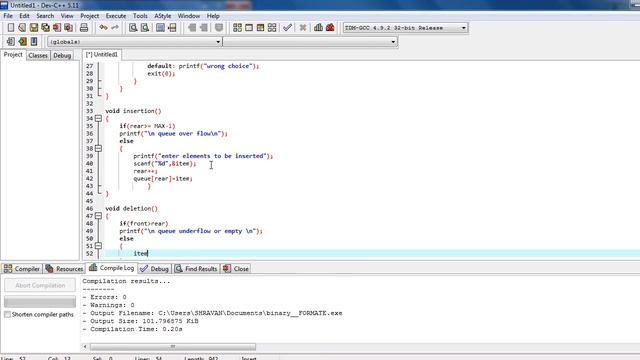Image resolution: width=640 pixels, height=360 pixels.
Task: Select the [*] Untitled1 editor tab
Action: 102,55
